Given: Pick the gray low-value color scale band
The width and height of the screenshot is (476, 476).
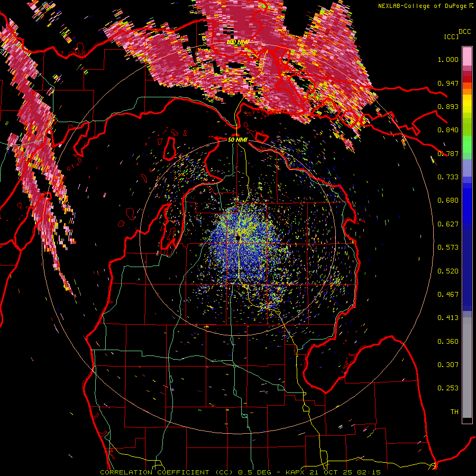Looking at the screenshot, I should click(x=467, y=368).
